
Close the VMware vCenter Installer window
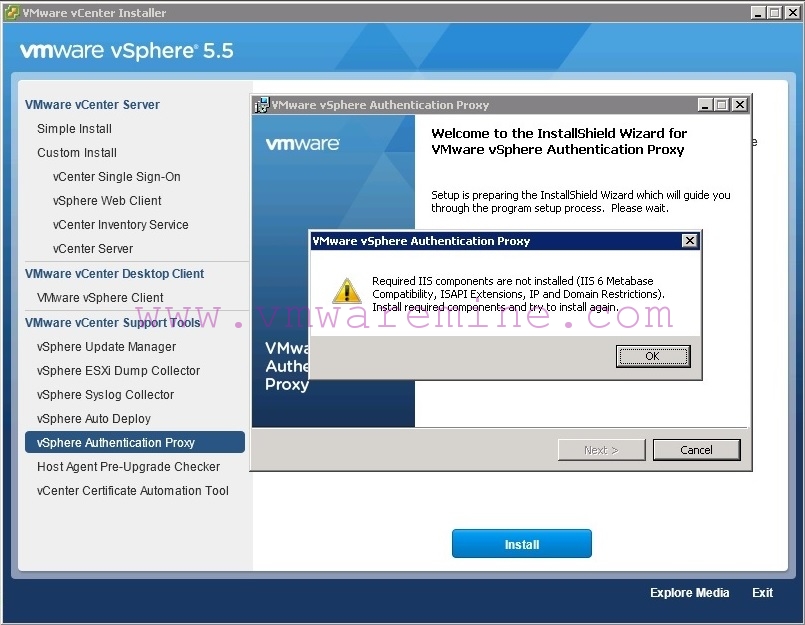(792, 13)
